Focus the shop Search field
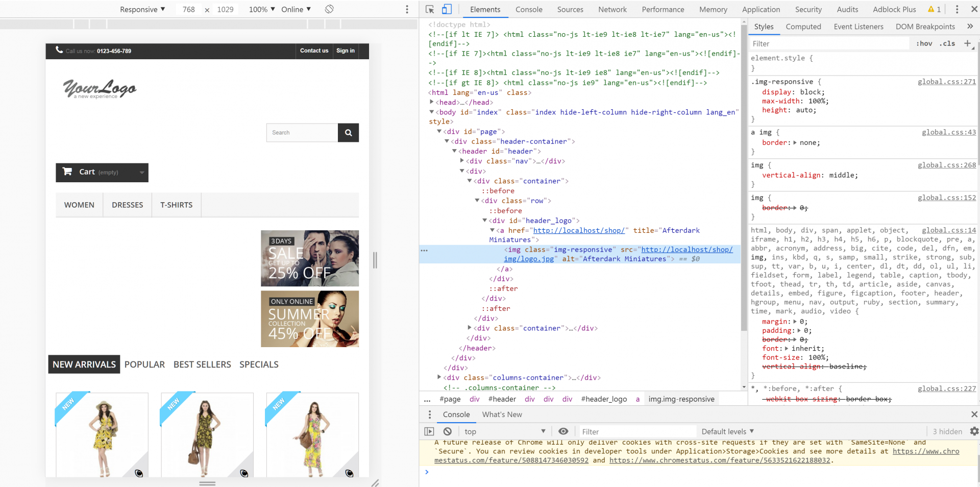 point(302,133)
